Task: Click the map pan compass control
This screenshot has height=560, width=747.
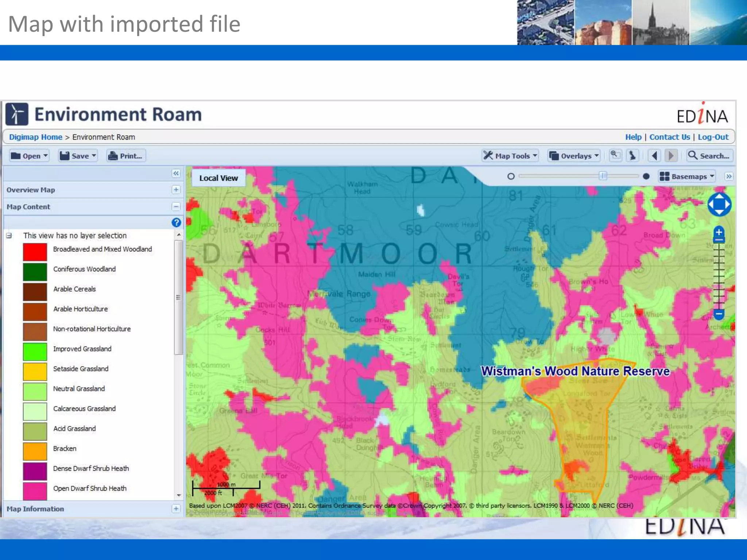Action: click(719, 205)
